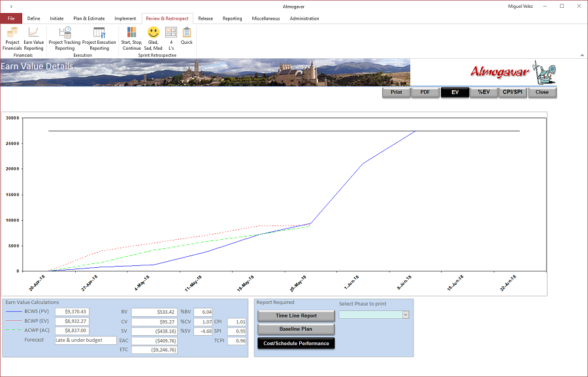Viewport: 588px width, 377px height.
Task: Switch to the Initiate tab
Action: (x=57, y=18)
